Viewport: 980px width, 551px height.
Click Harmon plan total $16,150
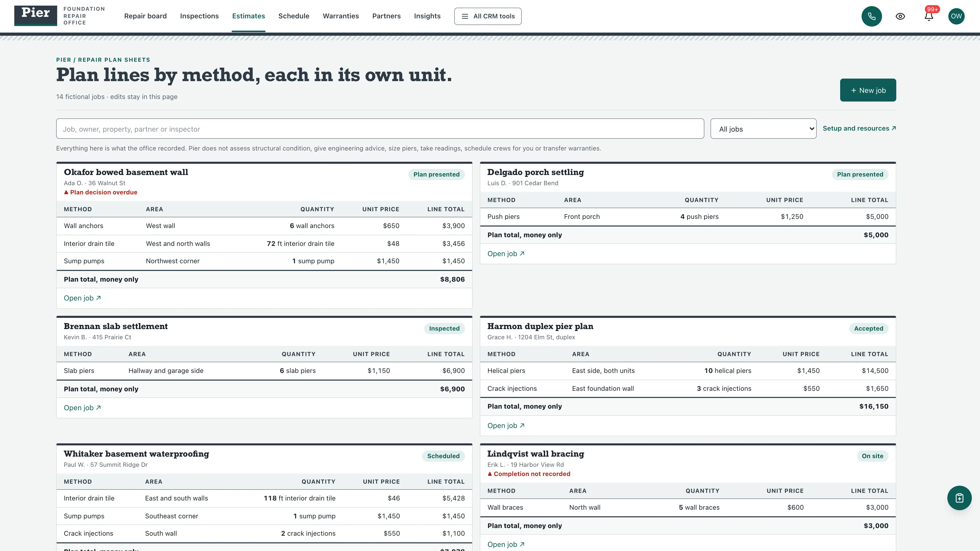874,406
